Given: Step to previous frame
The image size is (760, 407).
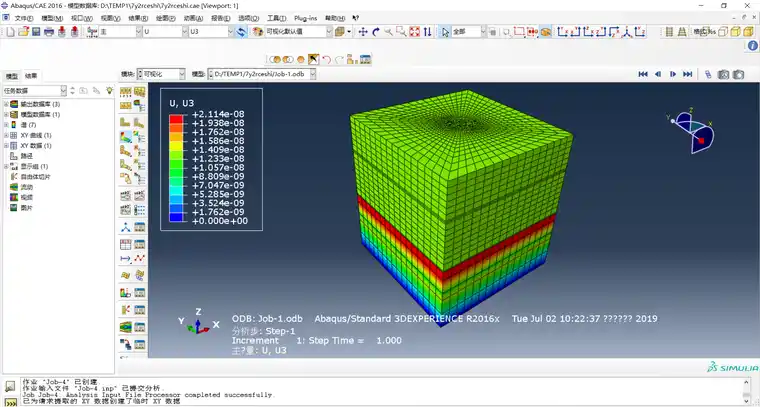Looking at the screenshot, I should coord(658,74).
